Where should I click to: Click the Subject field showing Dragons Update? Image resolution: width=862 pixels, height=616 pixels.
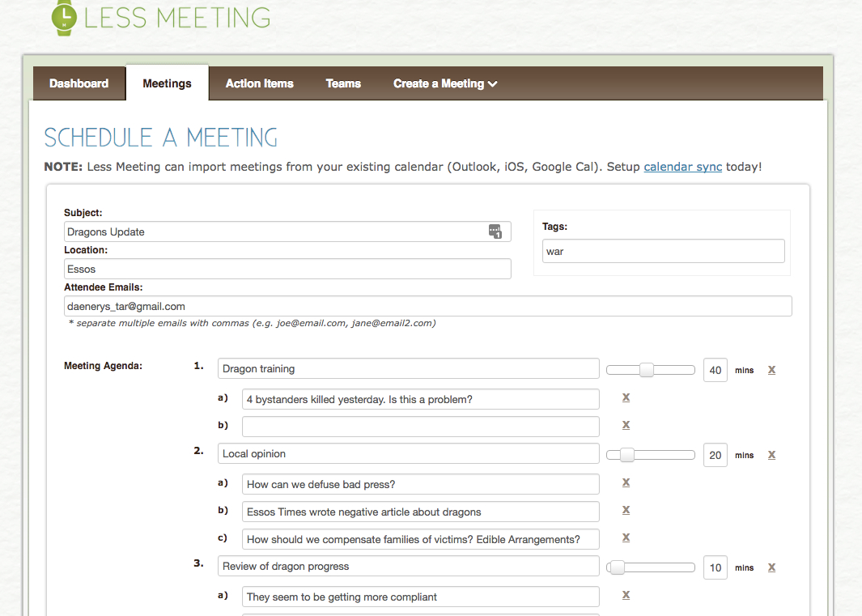283,231
